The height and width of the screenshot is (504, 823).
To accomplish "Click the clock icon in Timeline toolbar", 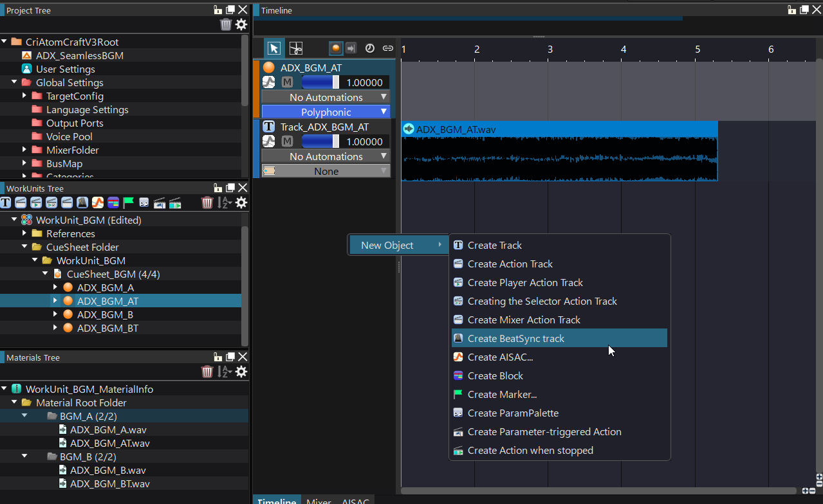I will tap(370, 48).
